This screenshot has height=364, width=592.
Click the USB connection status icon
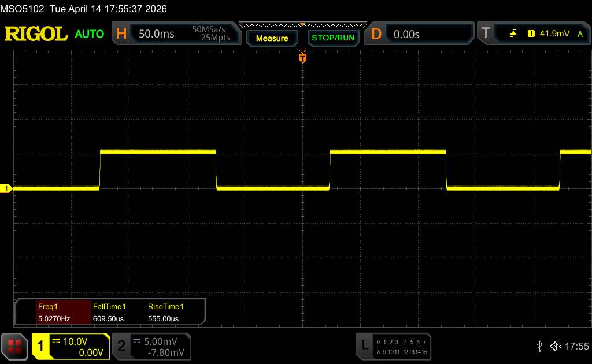pos(539,346)
